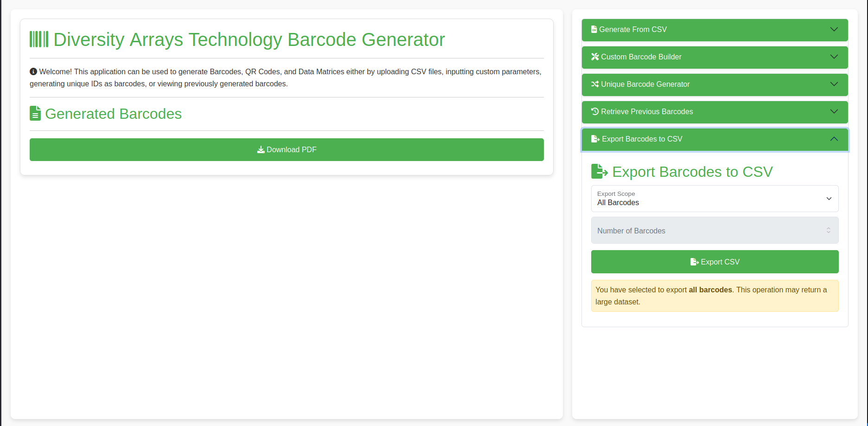Click into the Number of Barcodes field

(x=705, y=231)
